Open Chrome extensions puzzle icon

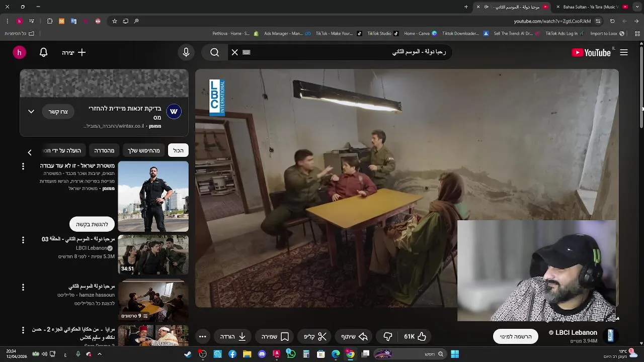50,21
